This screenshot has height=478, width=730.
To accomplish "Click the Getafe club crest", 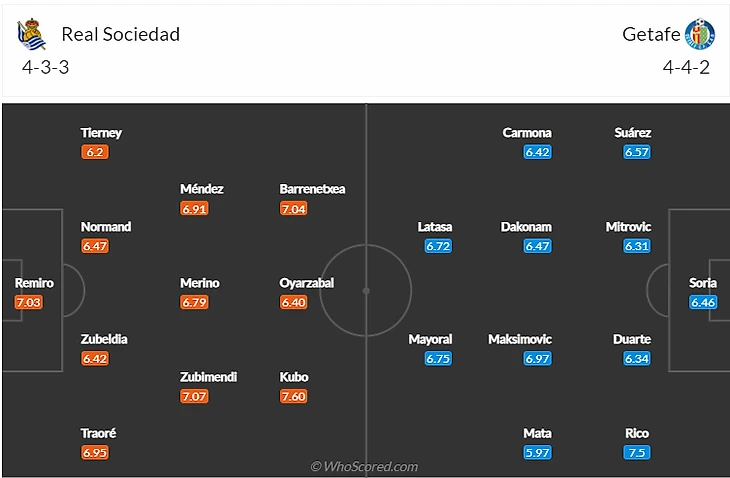I will tap(700, 35).
